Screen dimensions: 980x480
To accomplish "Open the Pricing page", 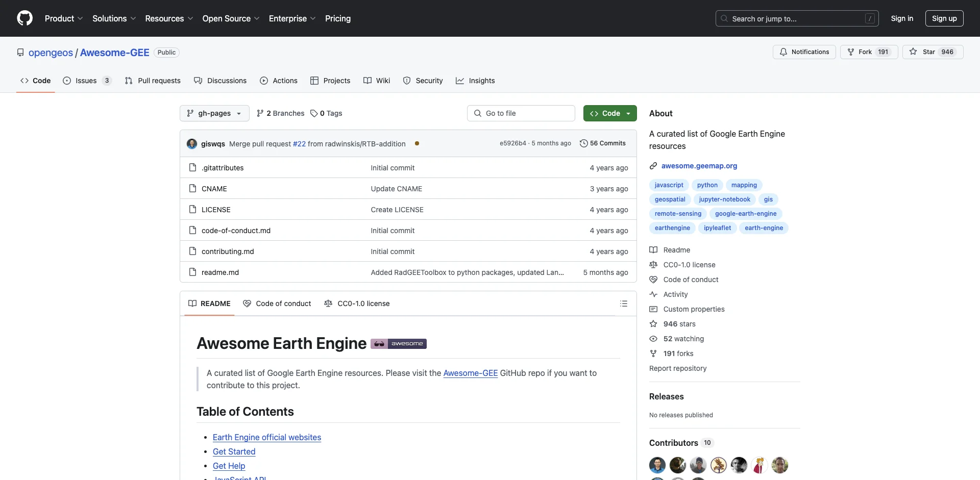I will tap(338, 18).
